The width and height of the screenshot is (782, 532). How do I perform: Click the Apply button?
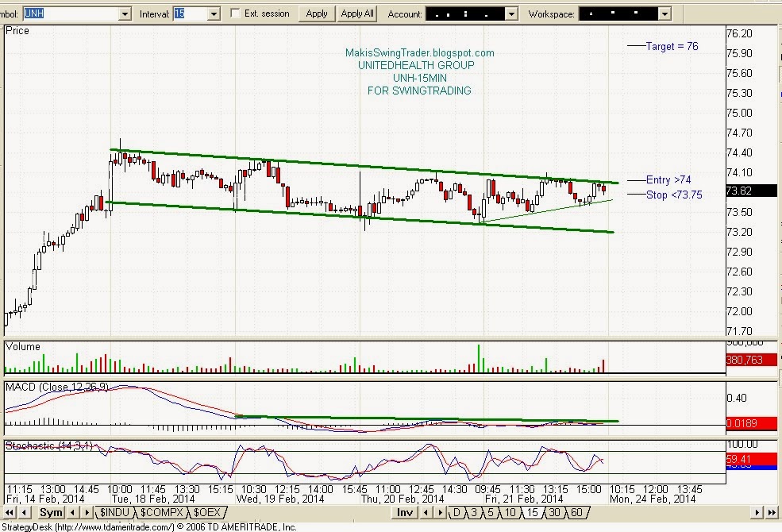[317, 14]
